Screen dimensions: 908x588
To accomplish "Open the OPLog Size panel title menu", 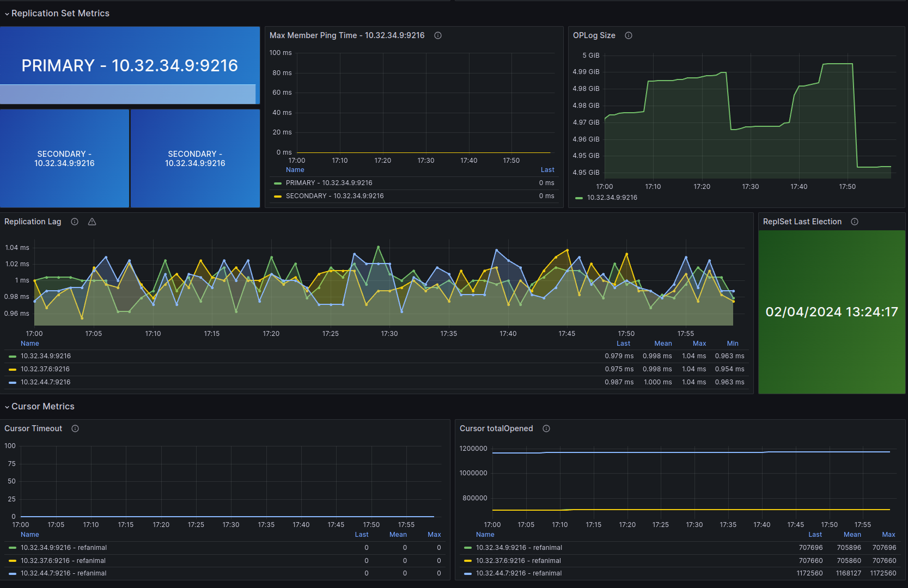I will click(x=594, y=35).
